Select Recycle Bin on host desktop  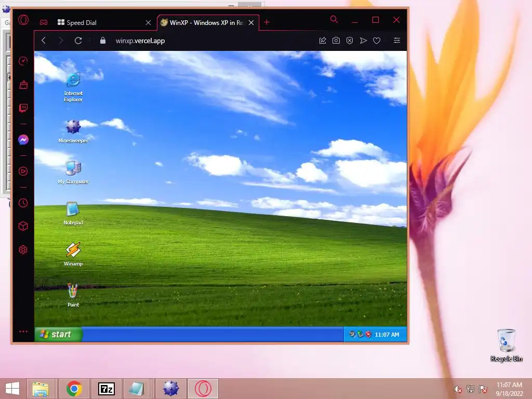pyautogui.click(x=506, y=345)
